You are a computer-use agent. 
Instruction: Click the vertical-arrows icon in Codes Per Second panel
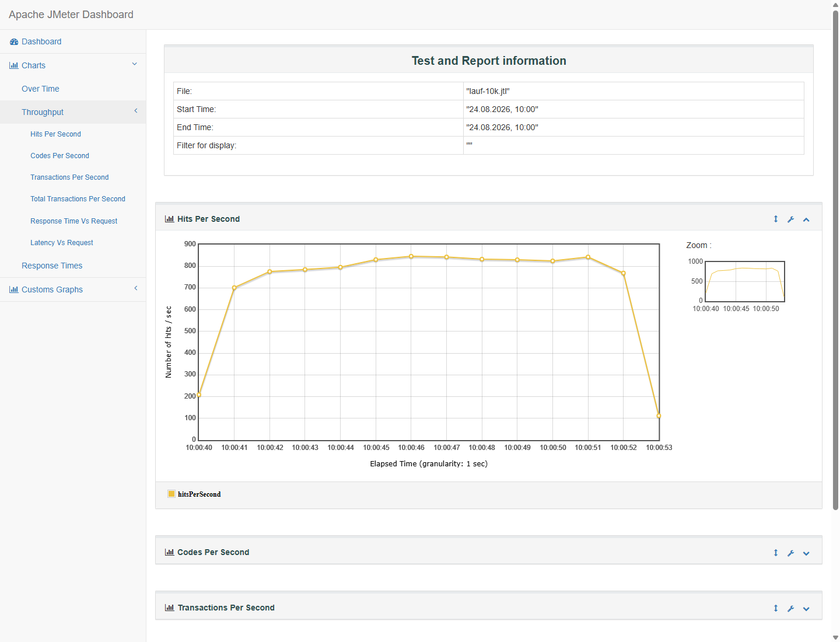(776, 553)
